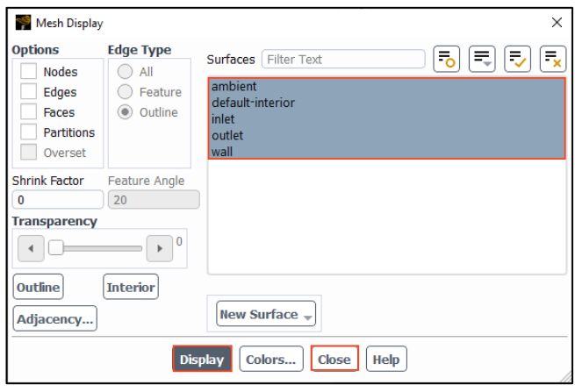
Task: Enable the Faces checkbox
Action: pyautogui.click(x=30, y=112)
